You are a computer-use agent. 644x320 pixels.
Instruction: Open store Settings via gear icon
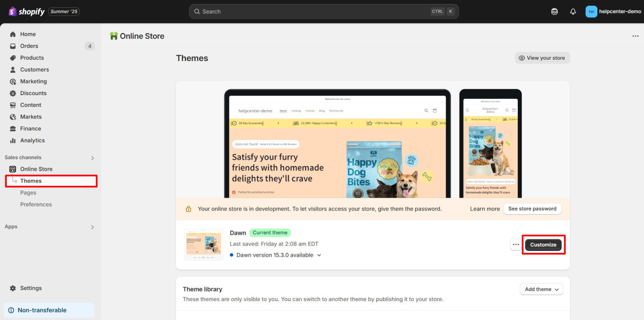(x=13, y=288)
